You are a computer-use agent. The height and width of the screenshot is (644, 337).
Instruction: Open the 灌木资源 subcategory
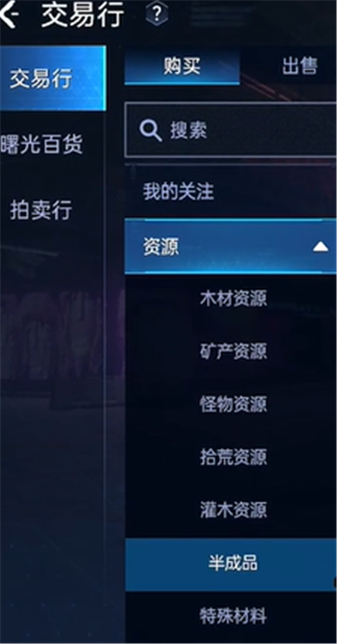[234, 510]
